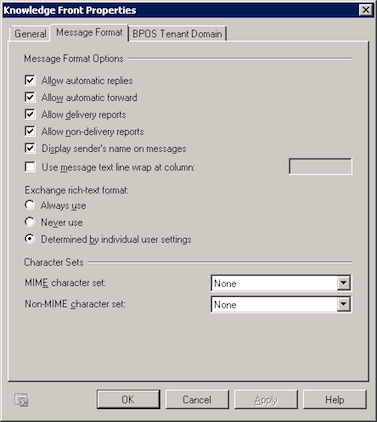This screenshot has height=422, width=377.
Task: Click the Apply button
Action: click(x=266, y=399)
